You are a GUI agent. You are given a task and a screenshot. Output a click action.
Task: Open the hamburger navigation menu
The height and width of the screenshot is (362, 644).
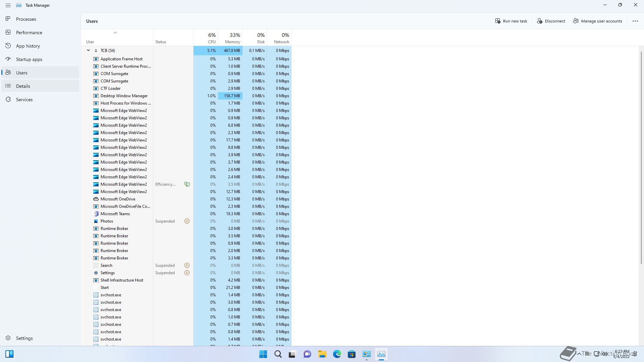coord(8,5)
